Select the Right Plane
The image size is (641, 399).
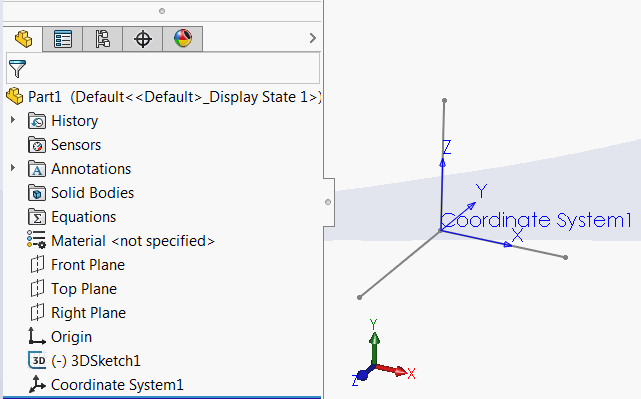tap(78, 313)
